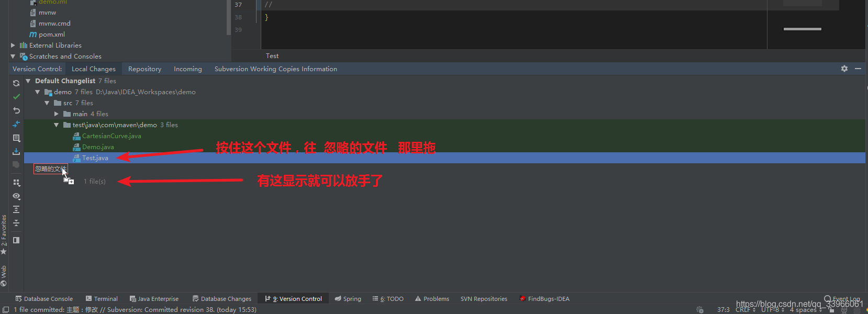
Task: Select CartesianCurve.java in changelist
Action: (112, 136)
